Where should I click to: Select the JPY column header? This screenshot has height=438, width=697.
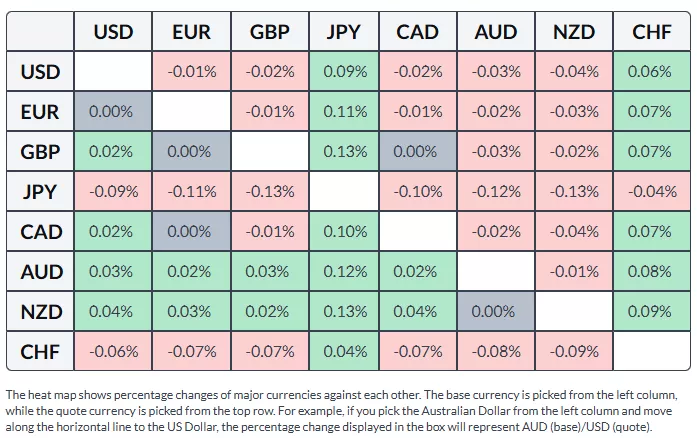coord(343,32)
